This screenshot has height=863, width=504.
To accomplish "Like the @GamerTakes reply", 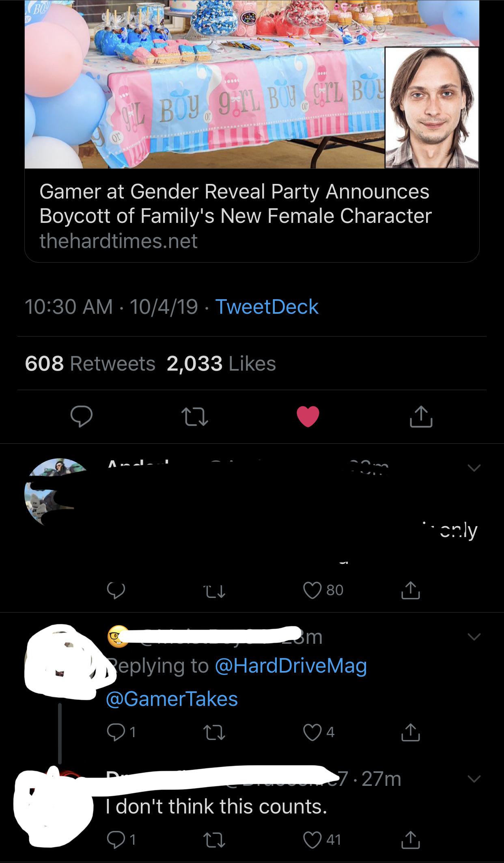I will point(312,731).
